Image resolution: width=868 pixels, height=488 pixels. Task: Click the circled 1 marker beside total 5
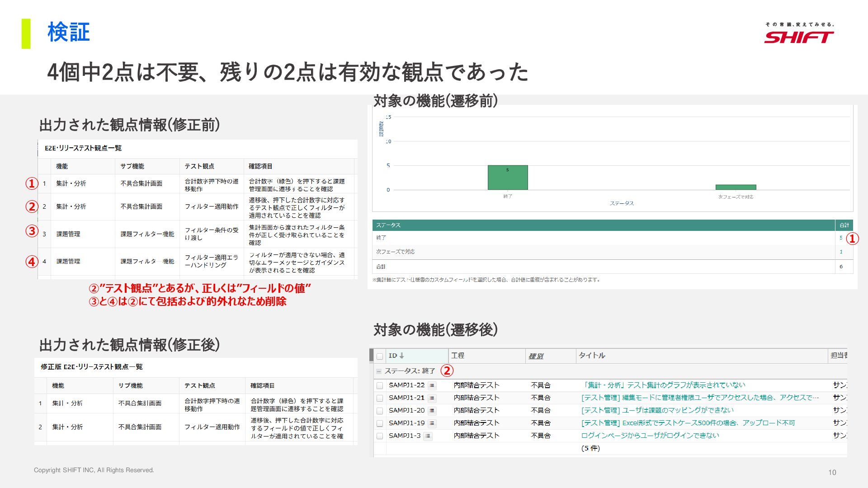[852, 239]
